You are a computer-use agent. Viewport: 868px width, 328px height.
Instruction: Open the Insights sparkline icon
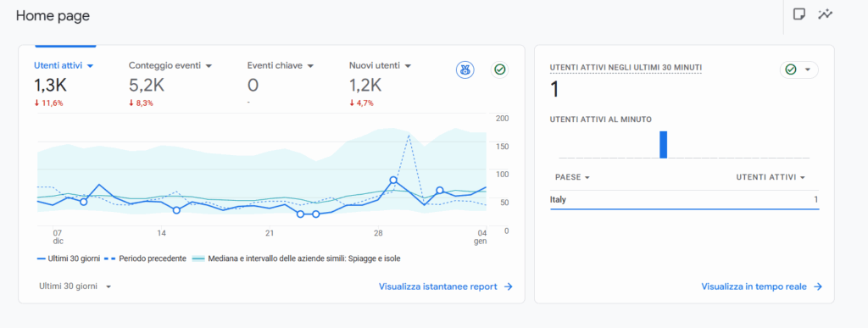tap(825, 14)
